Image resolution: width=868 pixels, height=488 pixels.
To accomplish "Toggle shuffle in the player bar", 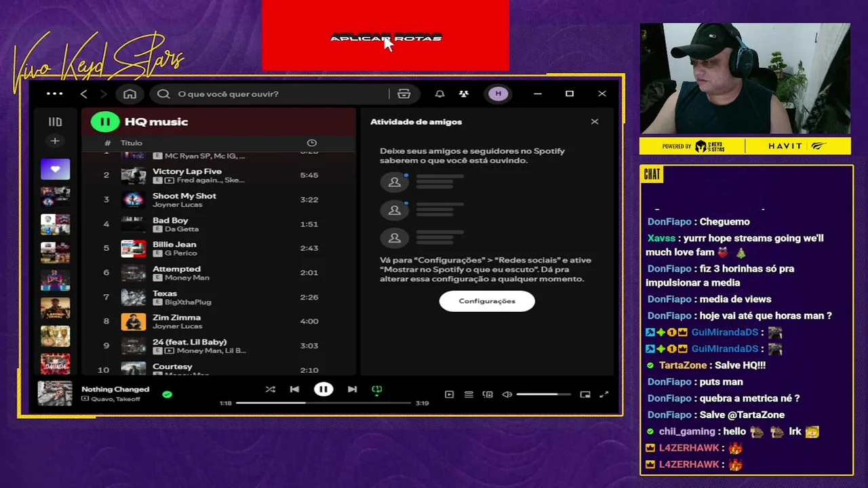I will [x=271, y=389].
